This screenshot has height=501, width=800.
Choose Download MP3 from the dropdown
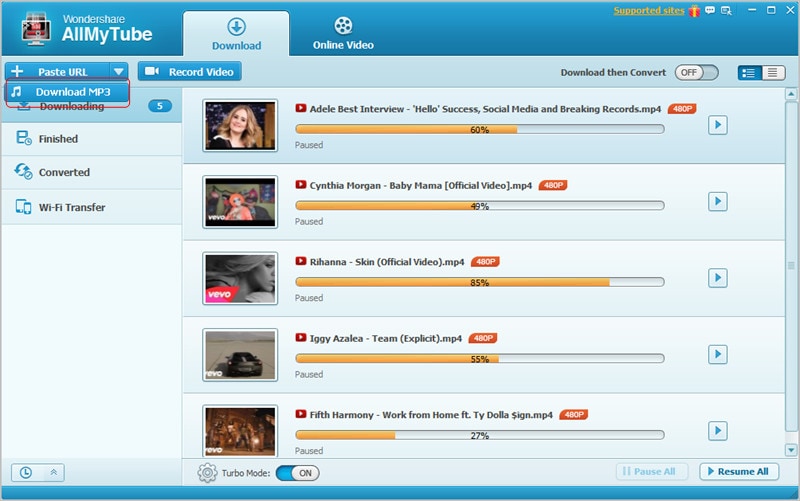tap(67, 92)
